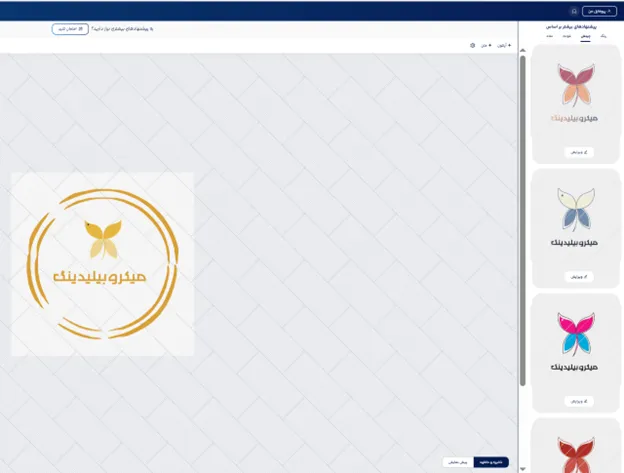This screenshot has width=624, height=473.
Task: Click ویرایش under the cream-blue butterfly
Action: tap(579, 277)
